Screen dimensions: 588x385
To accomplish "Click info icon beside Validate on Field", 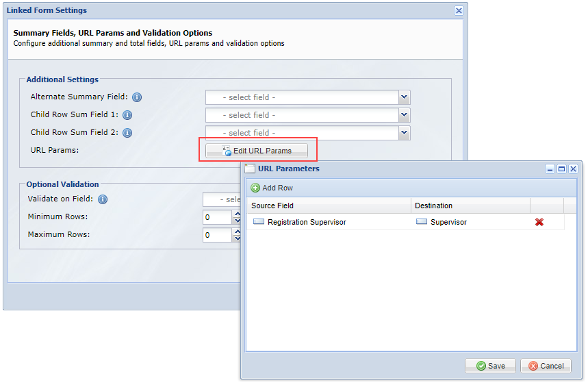I will 103,199.
